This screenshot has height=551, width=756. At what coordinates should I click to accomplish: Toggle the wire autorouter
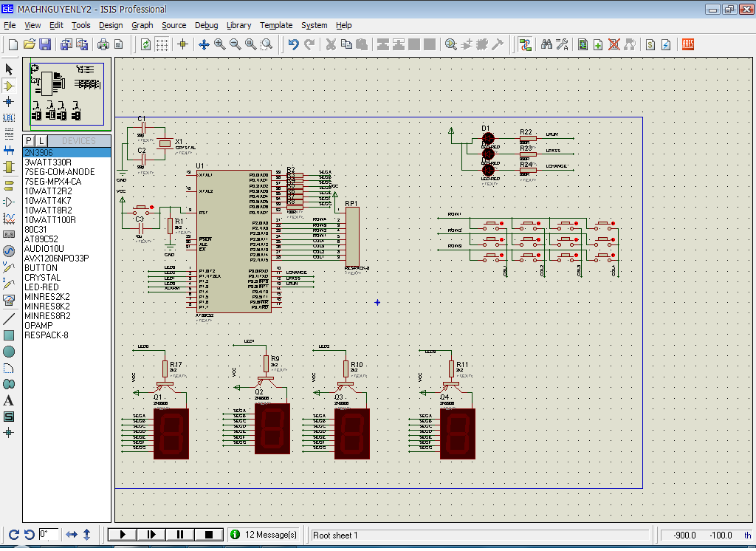coord(525,44)
